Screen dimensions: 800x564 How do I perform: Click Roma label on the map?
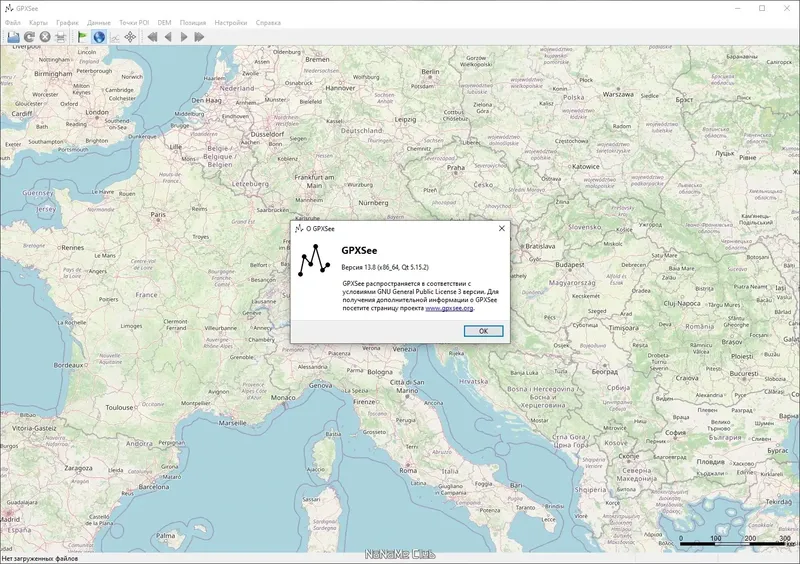coord(408,470)
